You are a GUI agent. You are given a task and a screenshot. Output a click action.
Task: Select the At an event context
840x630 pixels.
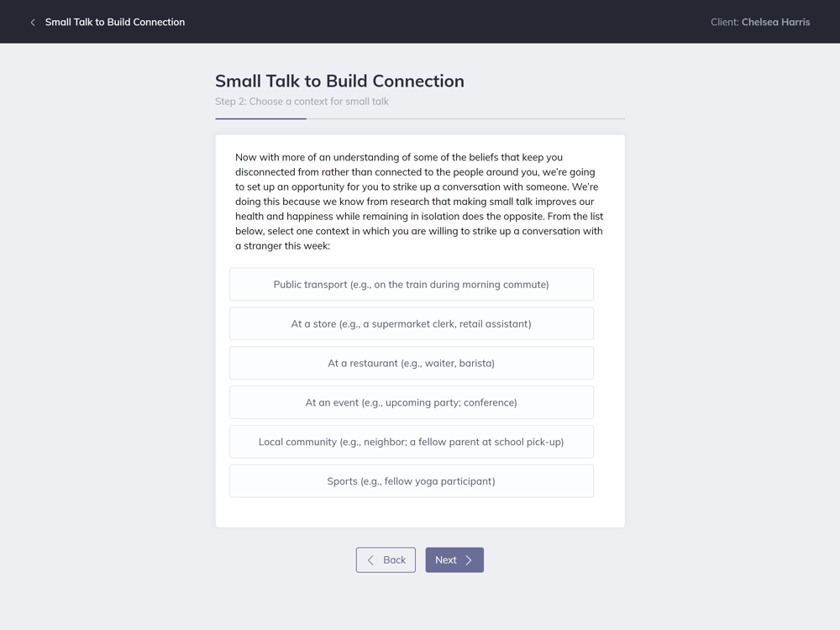point(412,403)
